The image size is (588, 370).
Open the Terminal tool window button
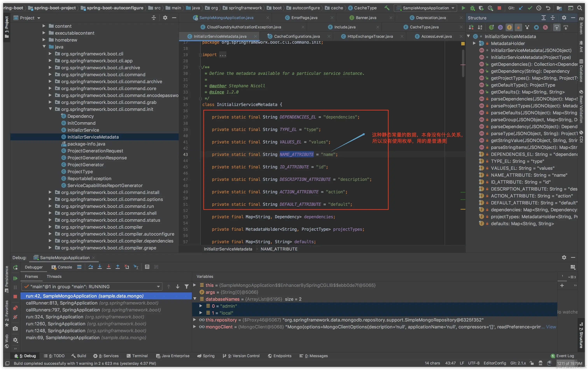137,356
